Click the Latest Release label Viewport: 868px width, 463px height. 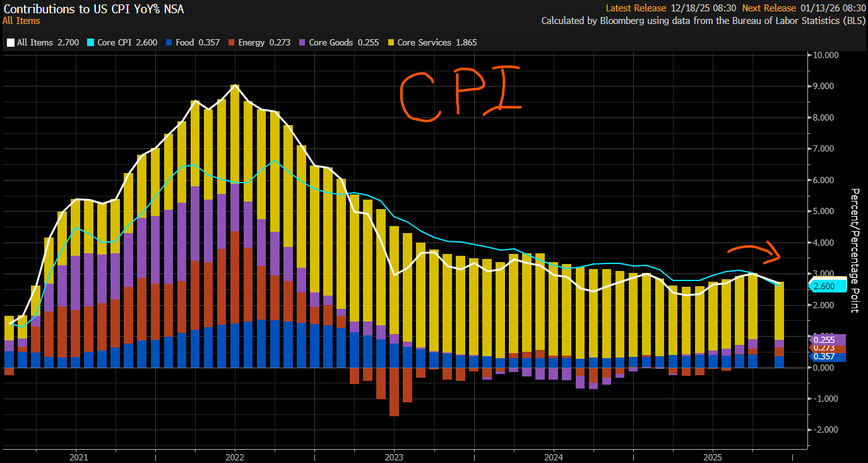click(x=636, y=8)
